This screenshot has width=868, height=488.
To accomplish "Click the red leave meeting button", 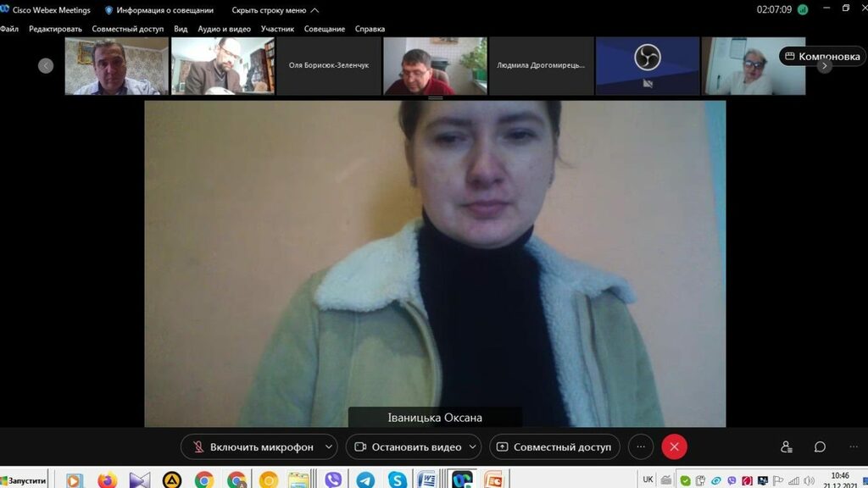I will (x=674, y=446).
